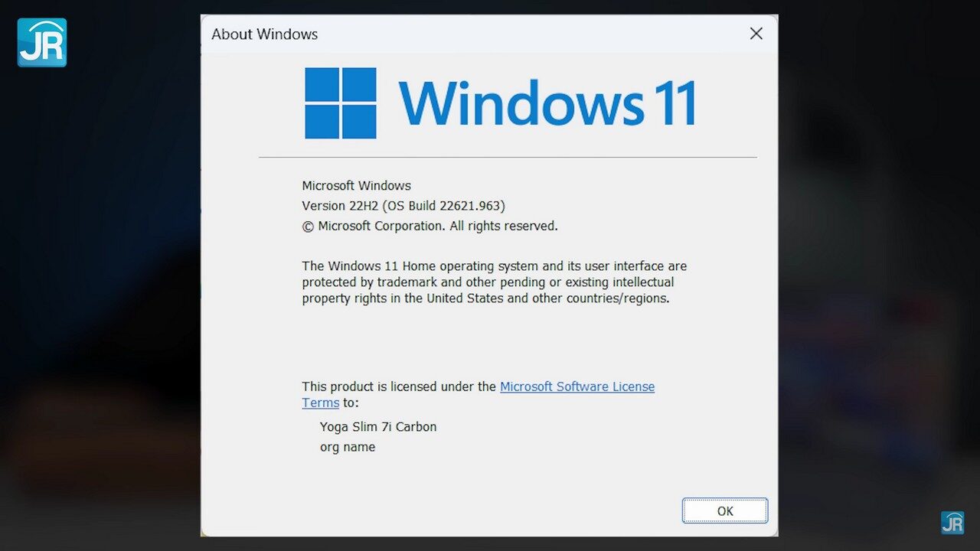Click the About Windows title bar text
980x551 pixels.
(264, 34)
